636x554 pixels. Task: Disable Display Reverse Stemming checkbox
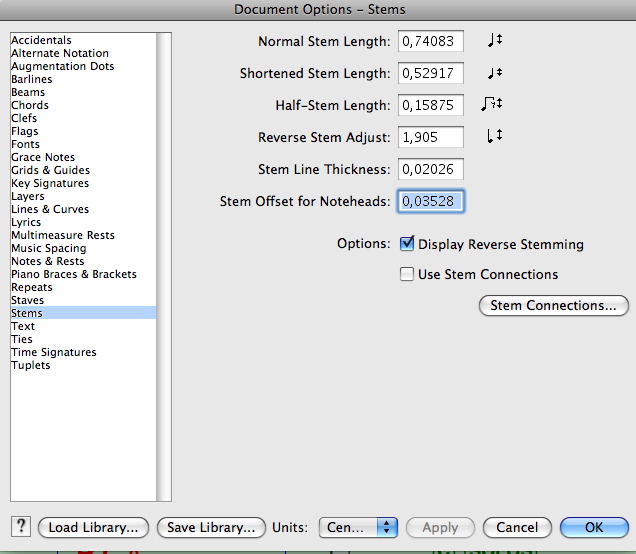point(407,244)
